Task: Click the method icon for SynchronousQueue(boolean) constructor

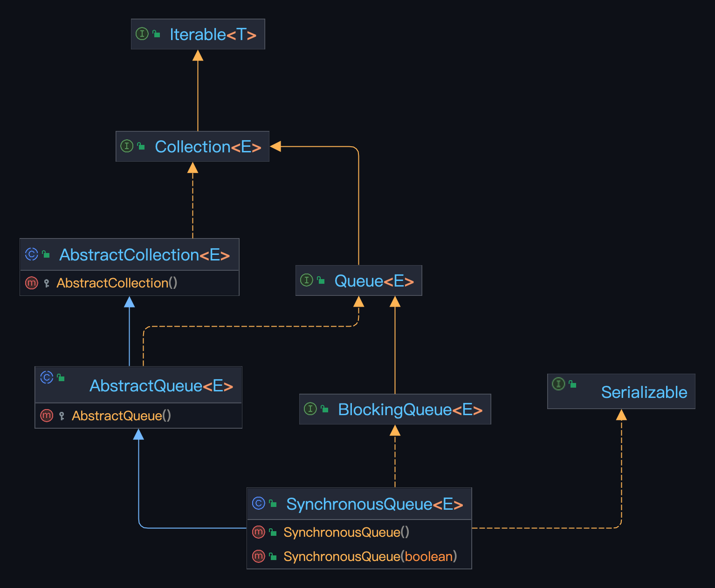Action: [x=259, y=556]
